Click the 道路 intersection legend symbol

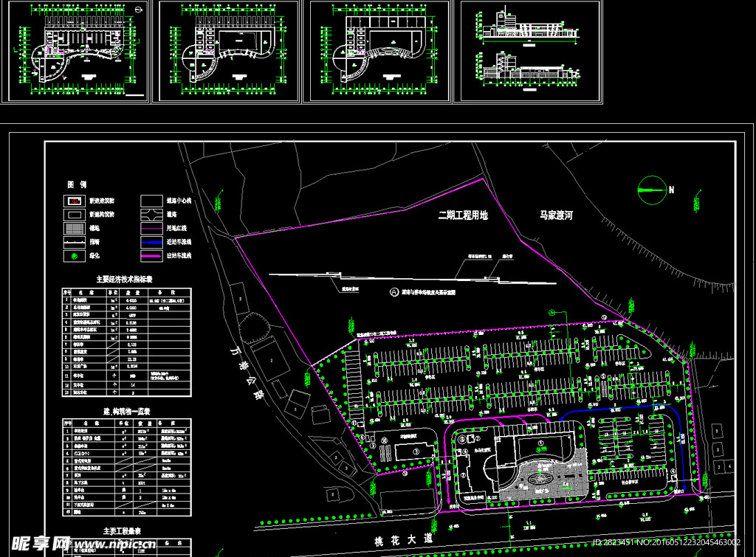click(151, 214)
